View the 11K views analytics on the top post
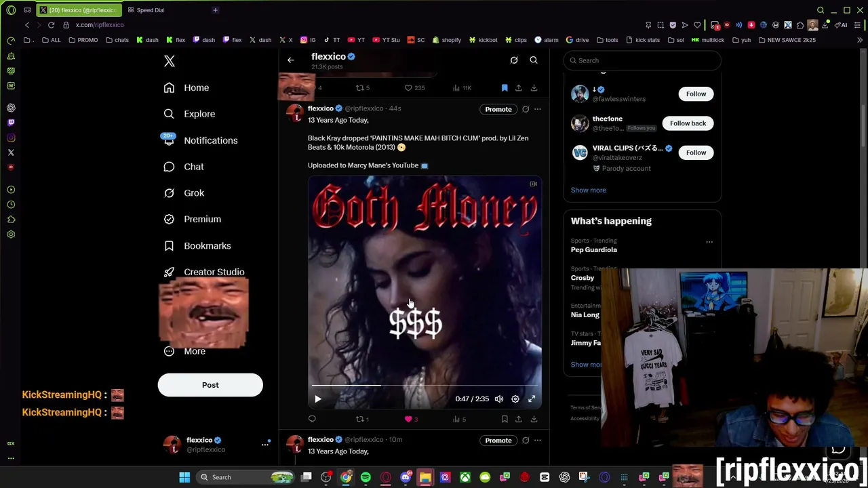This screenshot has width=868, height=488. point(462,88)
